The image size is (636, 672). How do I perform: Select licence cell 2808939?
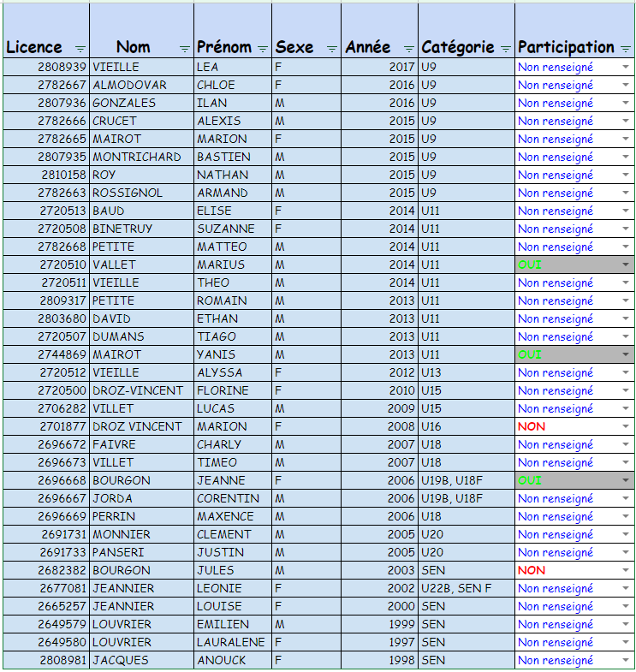tap(46, 67)
